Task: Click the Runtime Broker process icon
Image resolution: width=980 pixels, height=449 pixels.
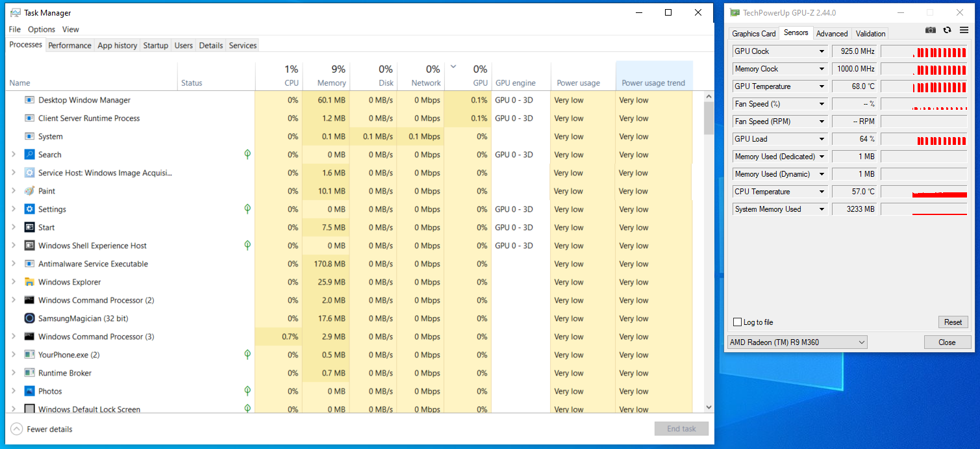Action: (29, 373)
